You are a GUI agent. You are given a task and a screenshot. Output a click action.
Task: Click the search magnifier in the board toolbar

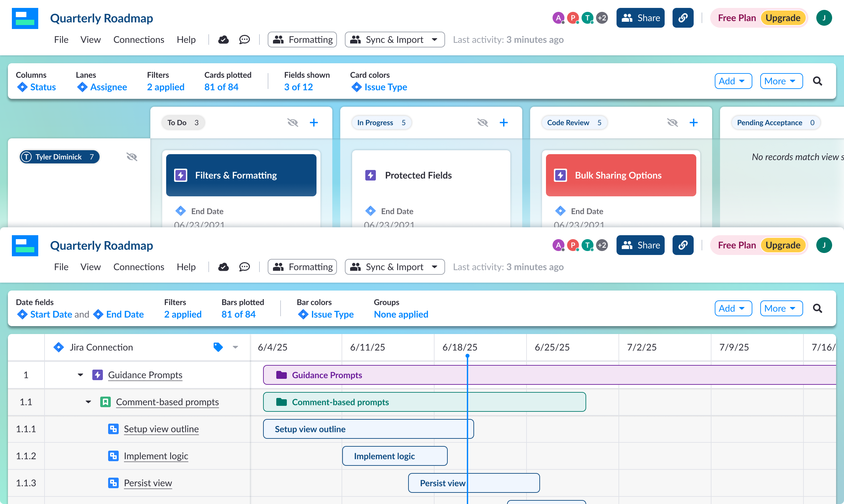click(818, 81)
